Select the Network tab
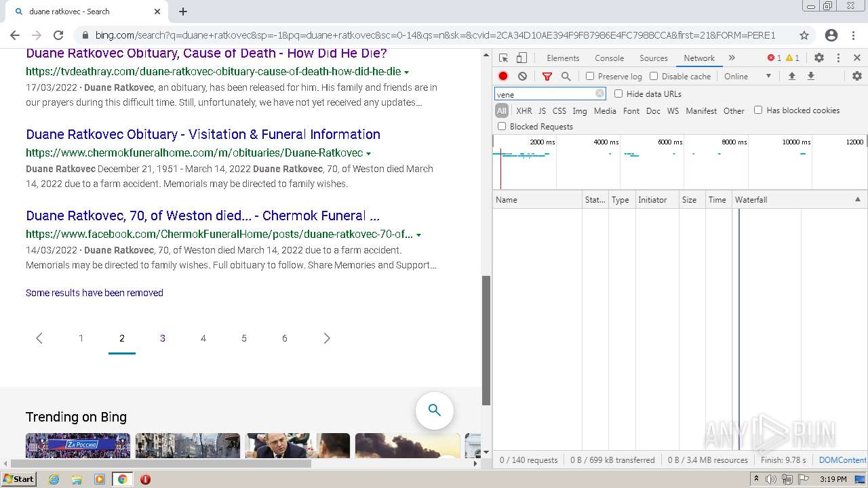This screenshot has height=488, width=868. click(x=699, y=58)
